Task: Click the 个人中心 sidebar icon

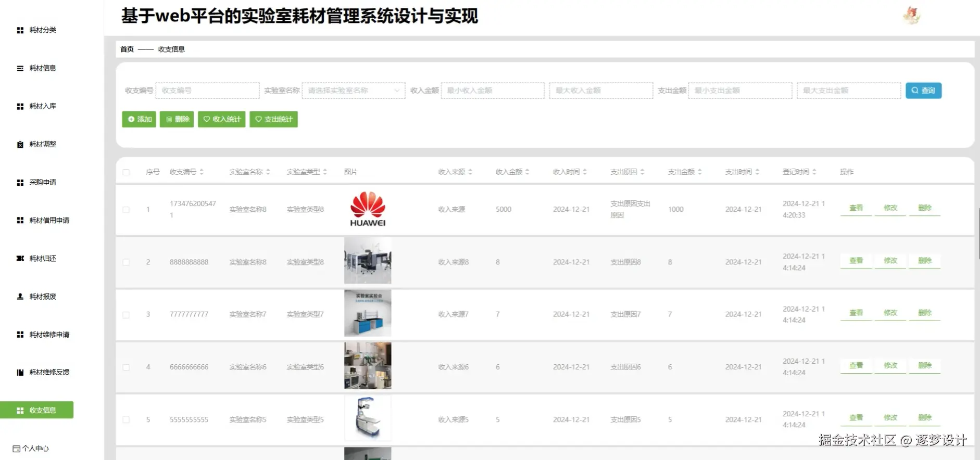Action: pyautogui.click(x=17, y=449)
